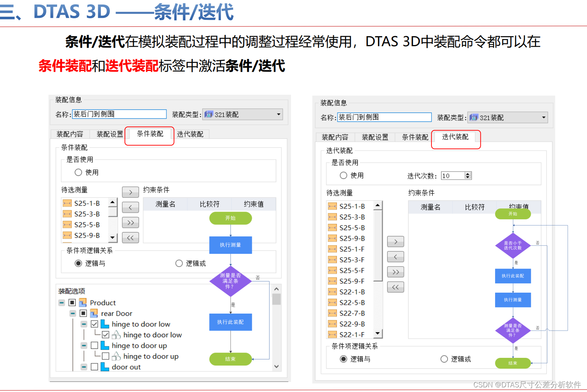Enable the 使用 radio button in 条件装配

point(79,172)
